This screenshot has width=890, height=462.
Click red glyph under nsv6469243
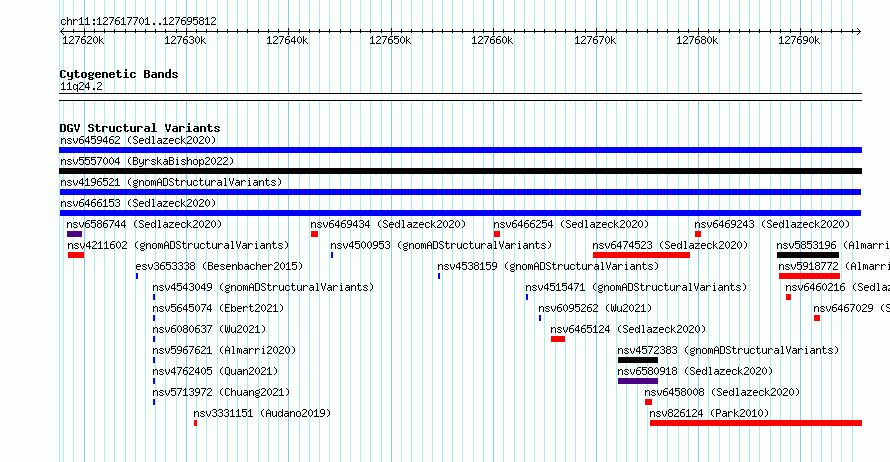point(698,234)
